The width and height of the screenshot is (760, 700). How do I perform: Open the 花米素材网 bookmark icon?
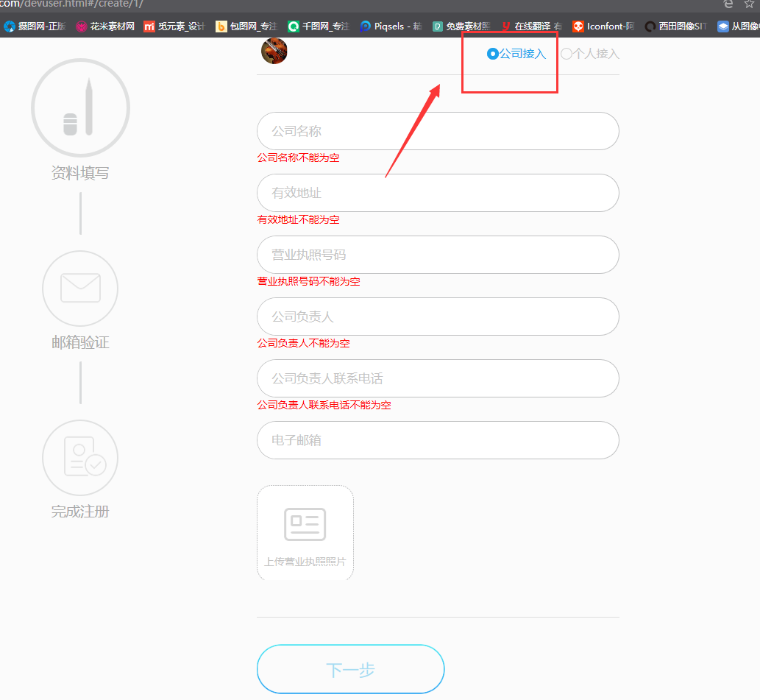(81, 26)
